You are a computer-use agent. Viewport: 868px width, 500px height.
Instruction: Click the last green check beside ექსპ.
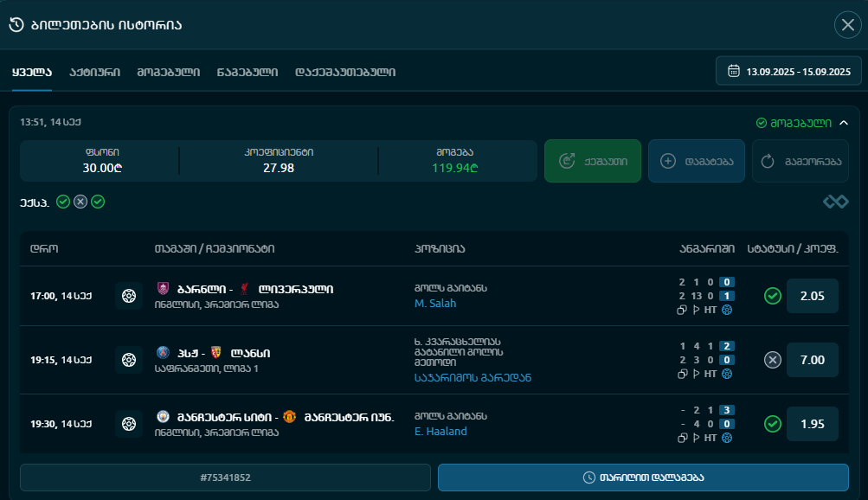[98, 202]
